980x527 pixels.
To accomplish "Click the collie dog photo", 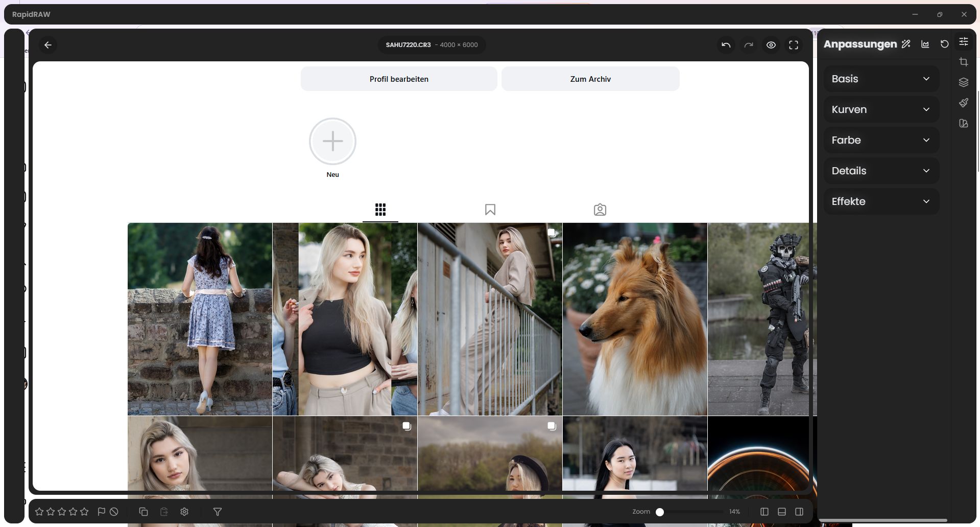I will point(635,319).
